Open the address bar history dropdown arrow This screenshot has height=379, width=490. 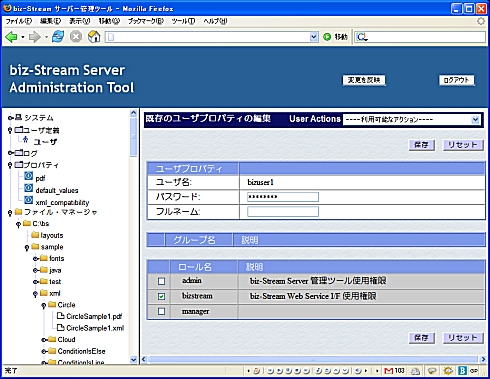tap(314, 37)
